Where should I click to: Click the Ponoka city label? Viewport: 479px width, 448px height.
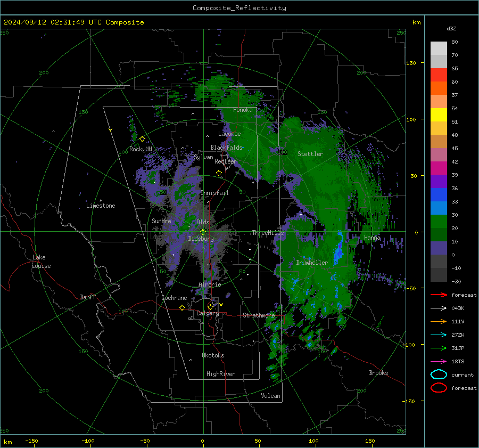pyautogui.click(x=243, y=110)
